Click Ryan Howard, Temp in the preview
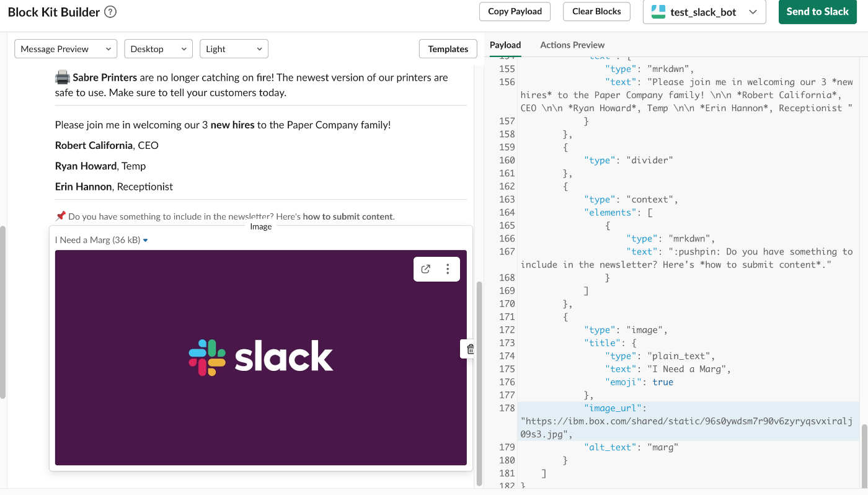 click(100, 166)
